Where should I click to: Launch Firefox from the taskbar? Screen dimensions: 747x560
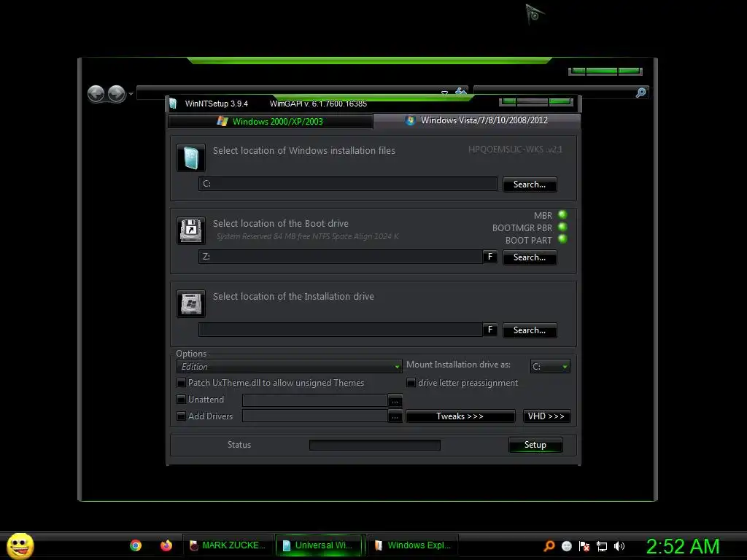click(x=166, y=545)
